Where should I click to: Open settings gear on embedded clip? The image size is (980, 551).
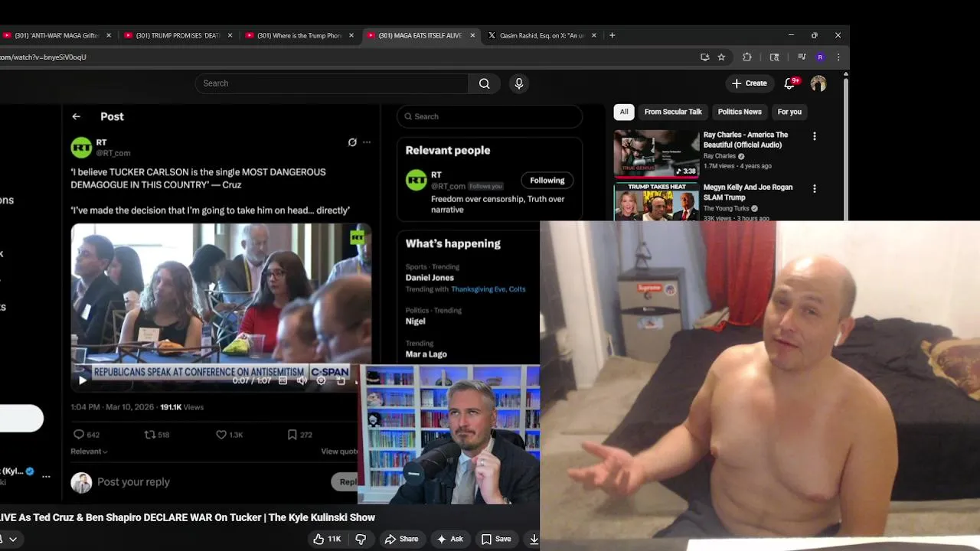[x=322, y=380]
